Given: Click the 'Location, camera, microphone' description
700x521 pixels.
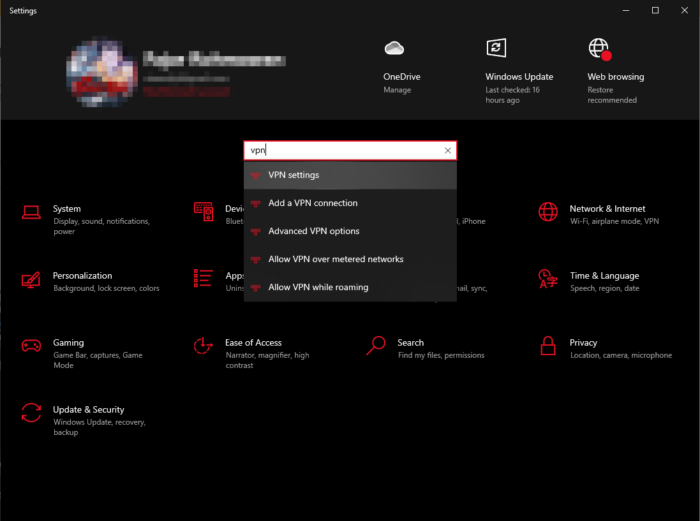Looking at the screenshot, I should (x=621, y=355).
